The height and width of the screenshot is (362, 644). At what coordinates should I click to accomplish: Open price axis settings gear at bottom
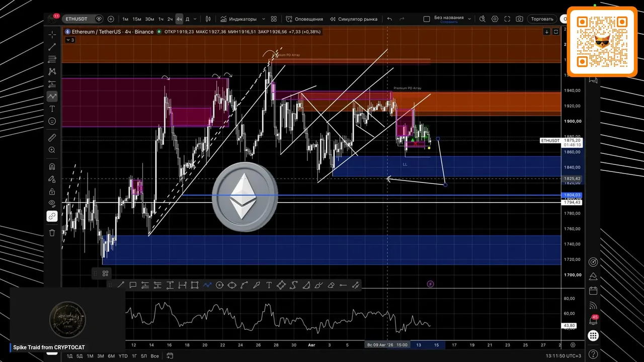pos(573,345)
